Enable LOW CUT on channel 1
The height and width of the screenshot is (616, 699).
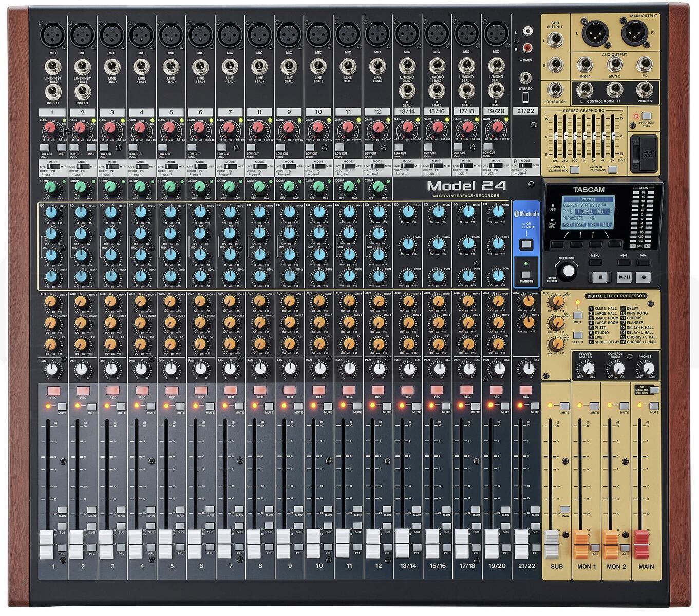pos(46,147)
